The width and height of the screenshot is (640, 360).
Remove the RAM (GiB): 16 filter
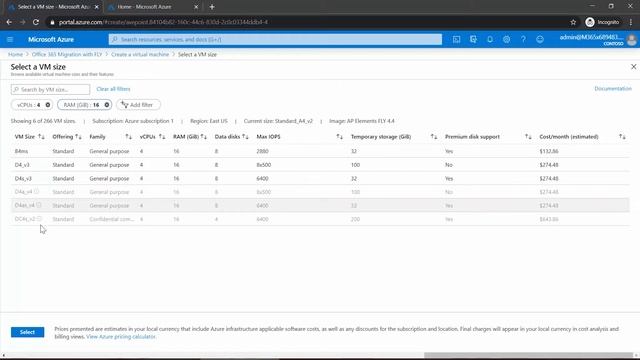pos(107,105)
